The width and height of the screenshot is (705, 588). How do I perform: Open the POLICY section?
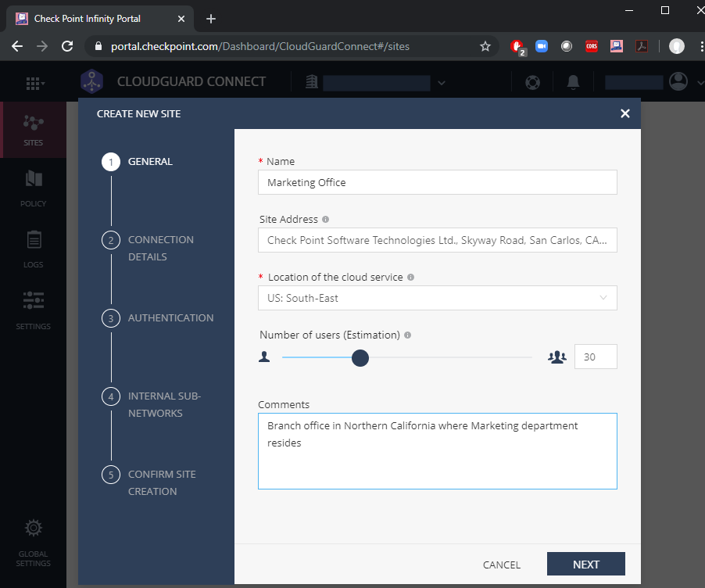click(33, 188)
